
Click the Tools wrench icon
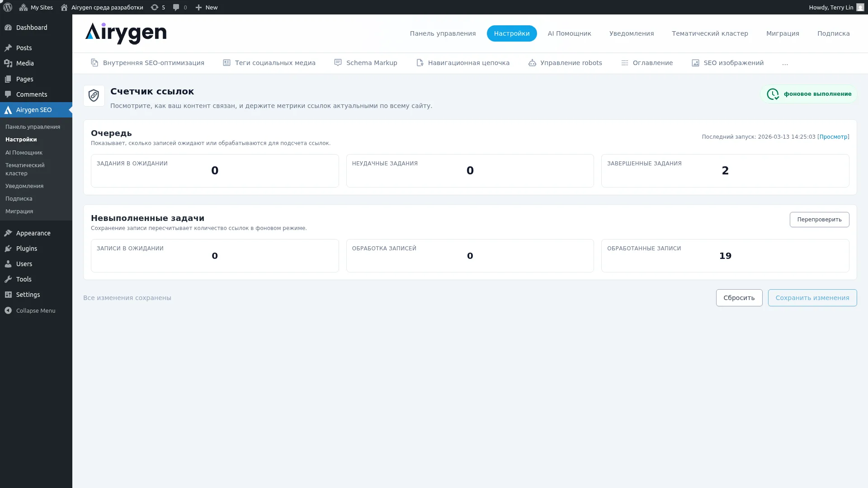8,279
